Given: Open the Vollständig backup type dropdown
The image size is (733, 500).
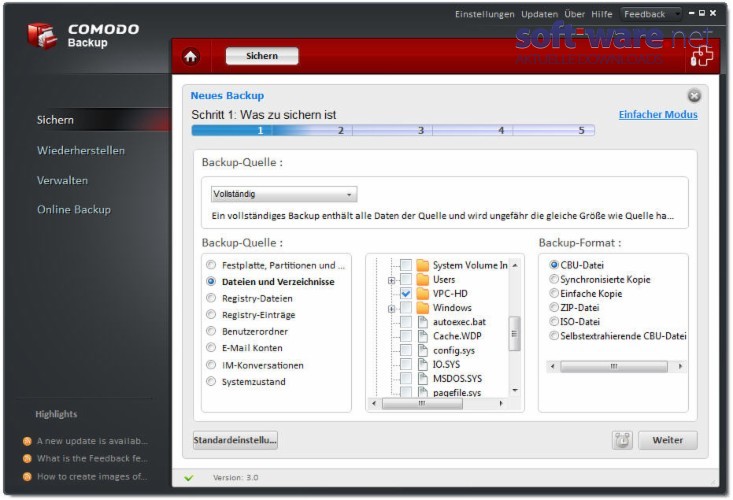Looking at the screenshot, I should tap(284, 194).
